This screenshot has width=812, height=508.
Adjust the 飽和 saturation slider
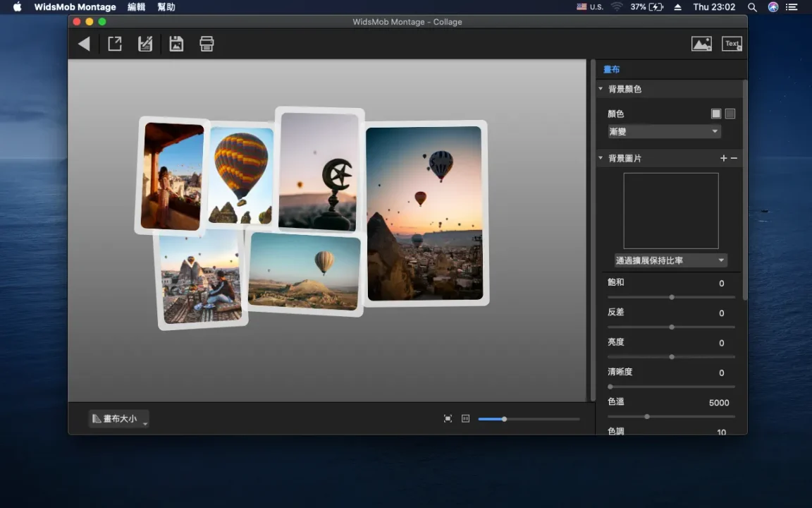point(671,297)
